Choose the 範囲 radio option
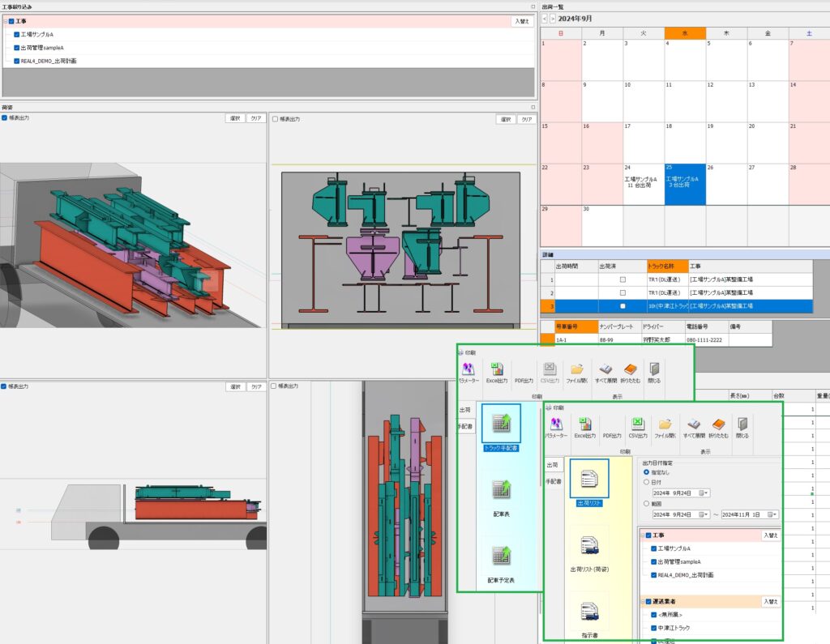830x644 pixels. pos(646,503)
